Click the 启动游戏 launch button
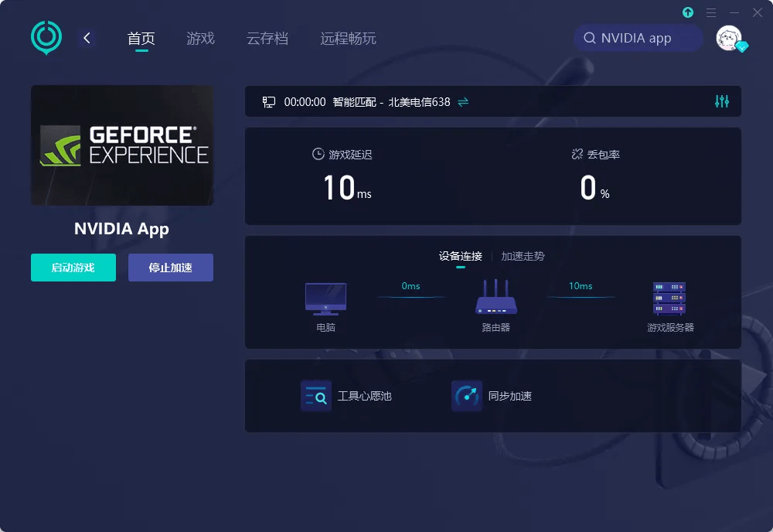 [x=73, y=268]
